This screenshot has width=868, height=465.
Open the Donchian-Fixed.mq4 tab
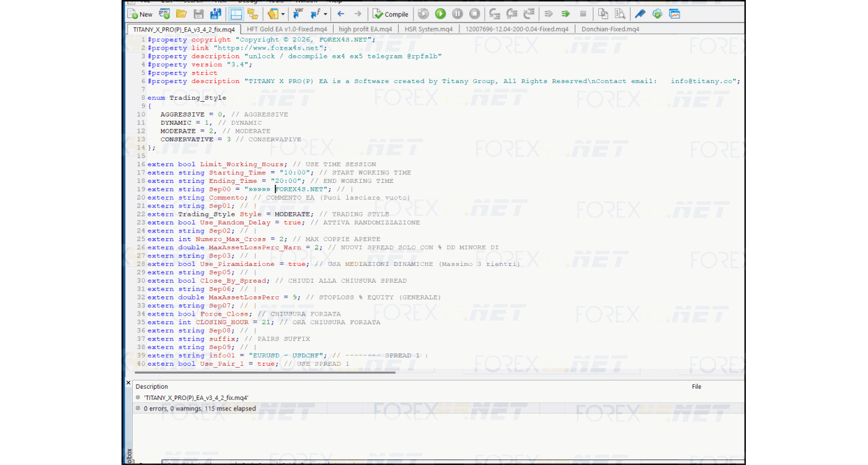(610, 29)
